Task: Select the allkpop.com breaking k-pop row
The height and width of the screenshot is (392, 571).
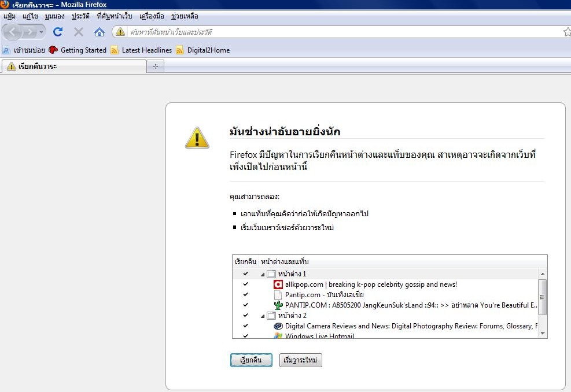Action: tap(385, 284)
